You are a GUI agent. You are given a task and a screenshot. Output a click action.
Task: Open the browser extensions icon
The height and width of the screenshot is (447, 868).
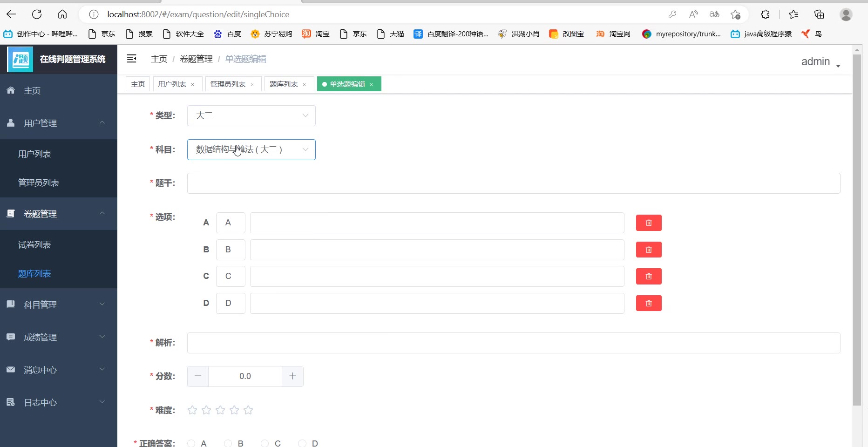pos(765,14)
